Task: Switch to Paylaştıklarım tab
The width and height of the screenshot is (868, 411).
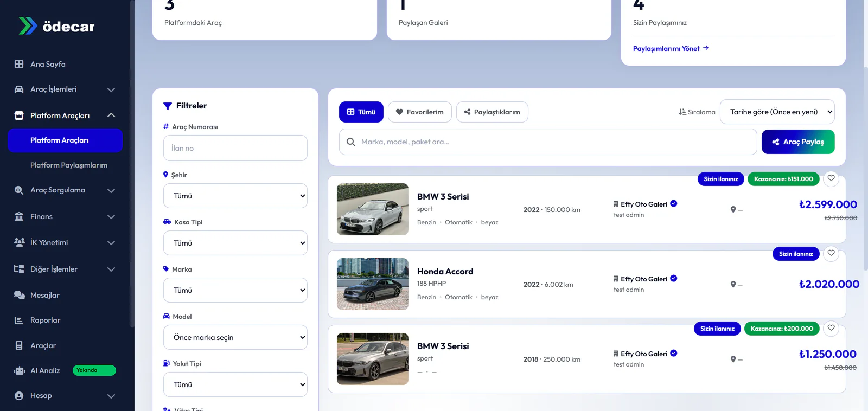Action: [x=492, y=112]
